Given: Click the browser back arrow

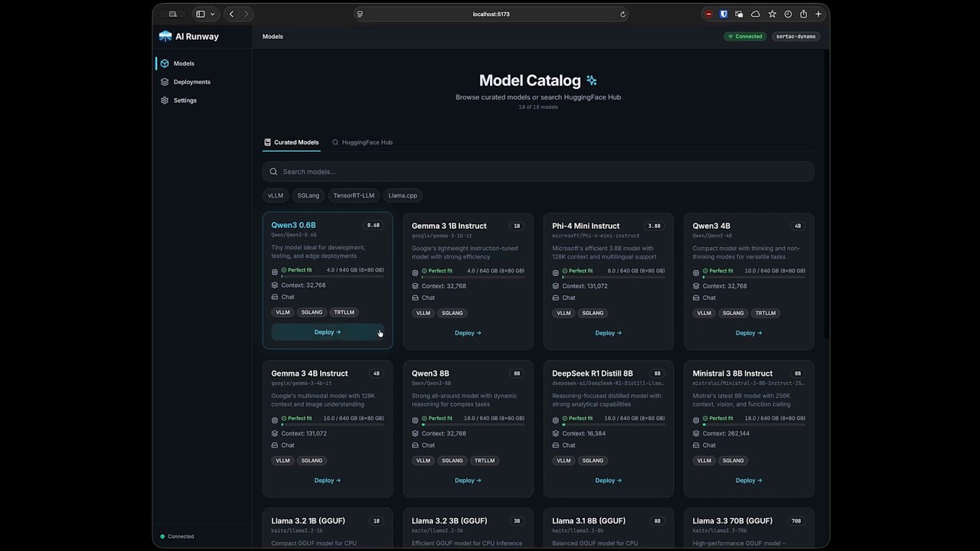Looking at the screenshot, I should click(231, 14).
